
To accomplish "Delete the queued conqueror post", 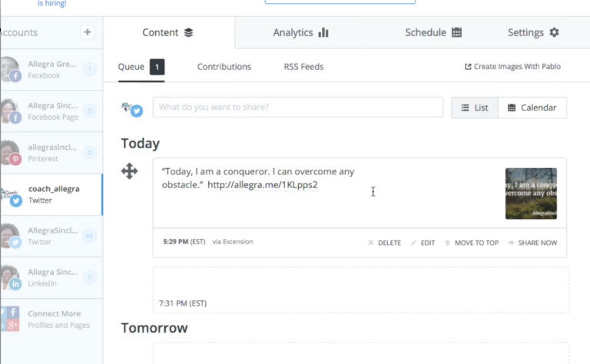I will 385,243.
